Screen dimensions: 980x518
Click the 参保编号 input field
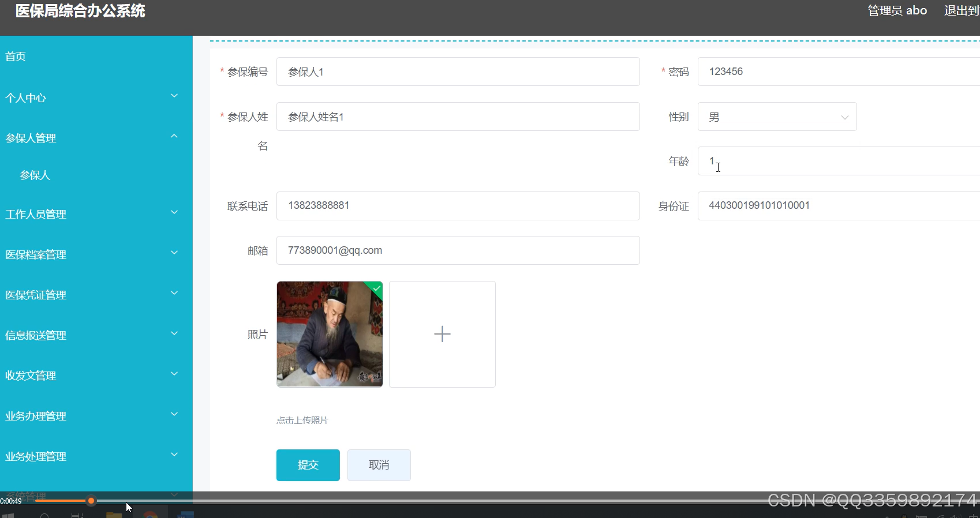coord(458,72)
